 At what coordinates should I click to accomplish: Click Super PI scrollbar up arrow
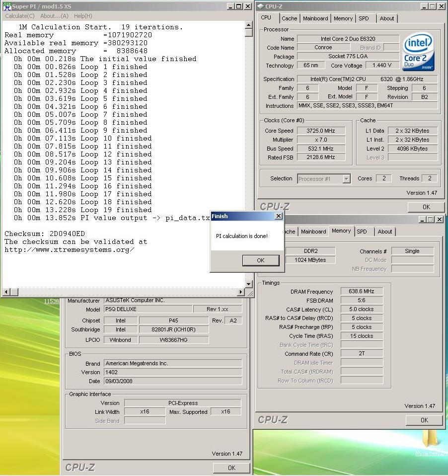[248, 25]
